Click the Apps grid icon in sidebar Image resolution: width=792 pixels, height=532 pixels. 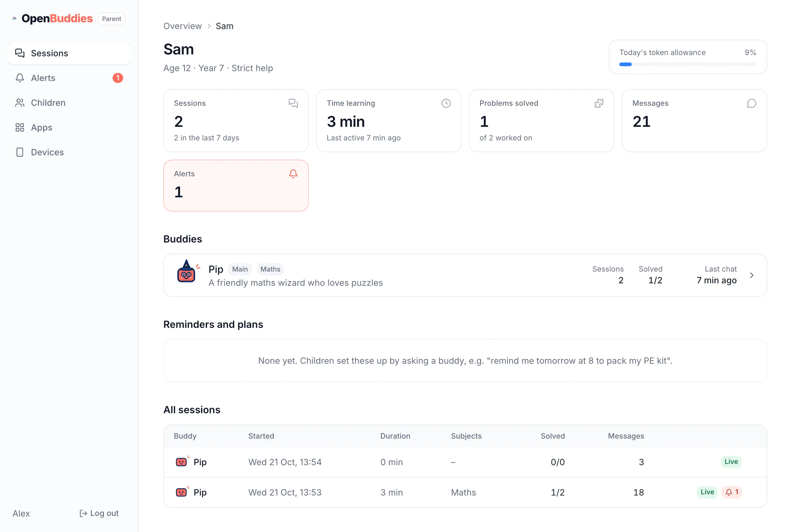coord(20,127)
